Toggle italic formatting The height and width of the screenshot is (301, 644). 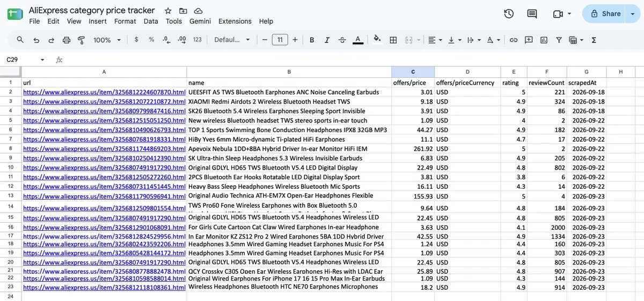(327, 40)
